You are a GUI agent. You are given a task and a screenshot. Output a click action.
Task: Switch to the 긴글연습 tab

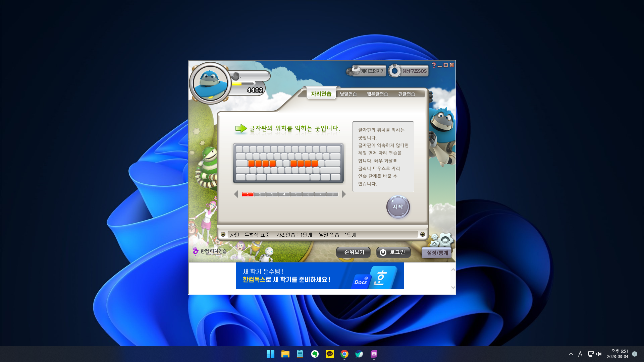407,94
